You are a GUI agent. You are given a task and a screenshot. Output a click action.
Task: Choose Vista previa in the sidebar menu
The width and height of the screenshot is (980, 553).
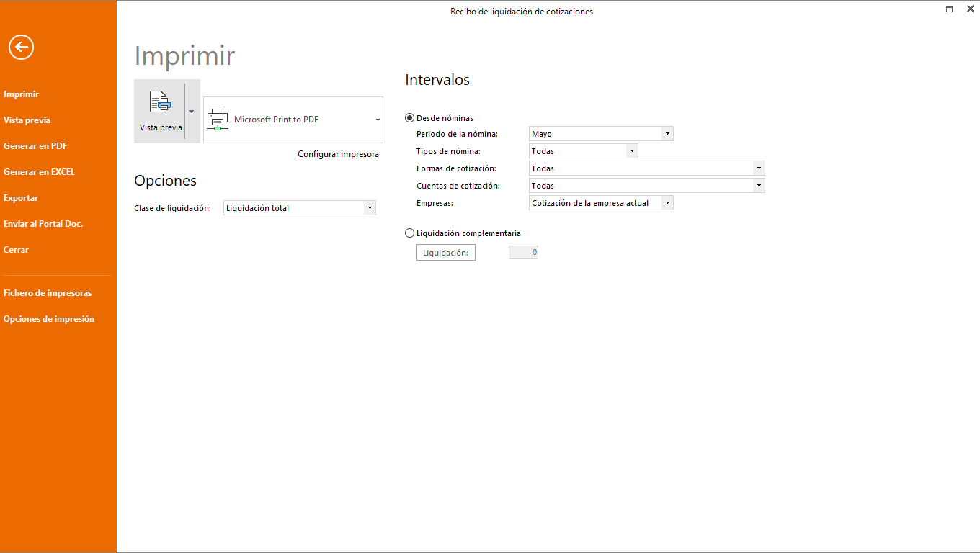point(27,120)
